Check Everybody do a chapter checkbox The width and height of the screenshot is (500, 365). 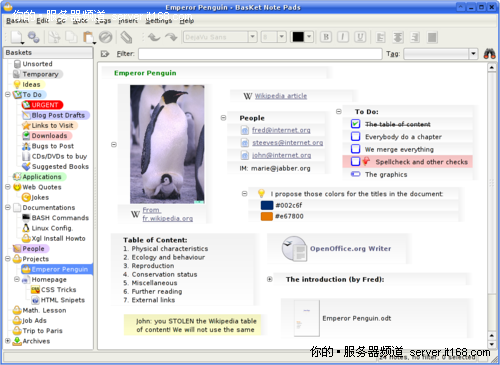356,136
